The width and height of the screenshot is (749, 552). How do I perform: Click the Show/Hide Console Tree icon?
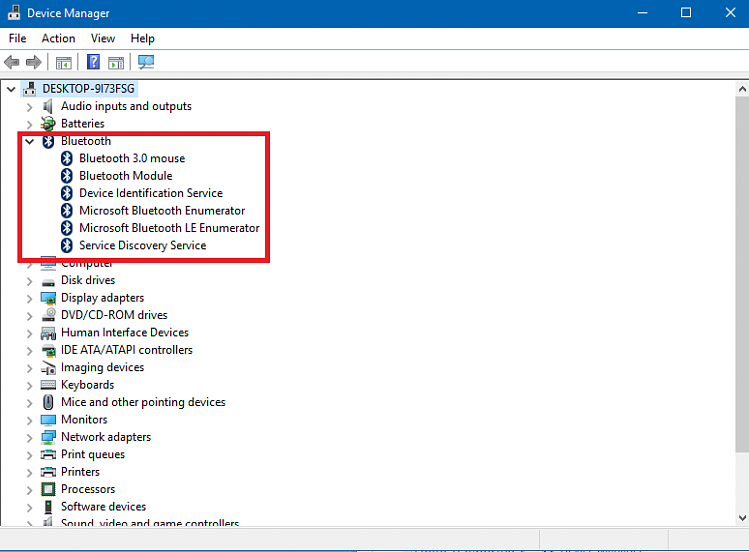(63, 62)
